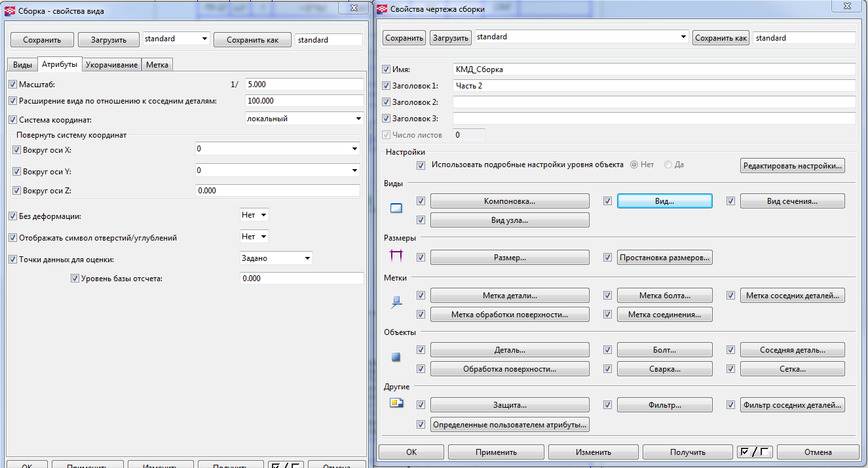
Task: Open the Метка tab
Action: click(157, 65)
